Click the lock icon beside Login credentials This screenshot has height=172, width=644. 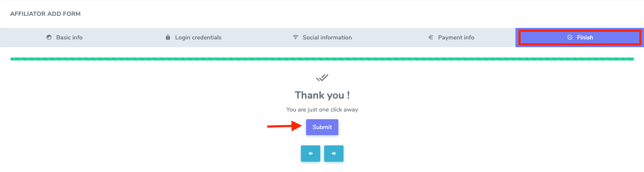pyautogui.click(x=168, y=38)
